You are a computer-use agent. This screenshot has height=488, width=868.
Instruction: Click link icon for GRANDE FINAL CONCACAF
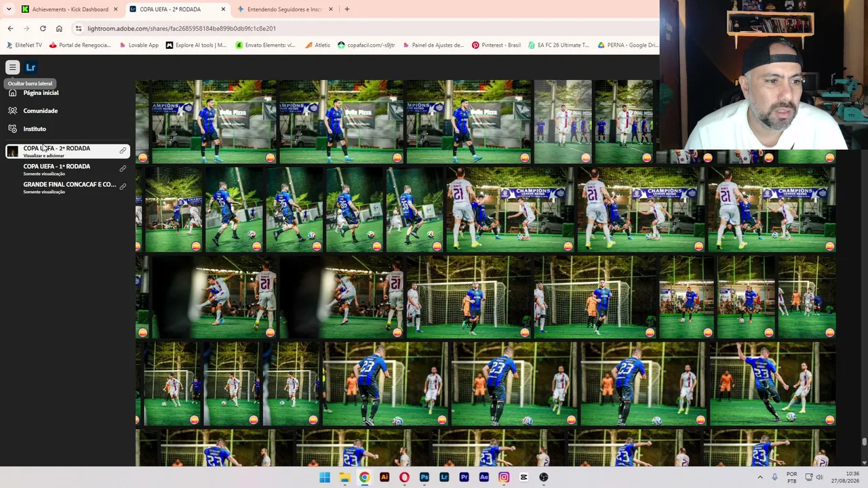click(x=123, y=186)
